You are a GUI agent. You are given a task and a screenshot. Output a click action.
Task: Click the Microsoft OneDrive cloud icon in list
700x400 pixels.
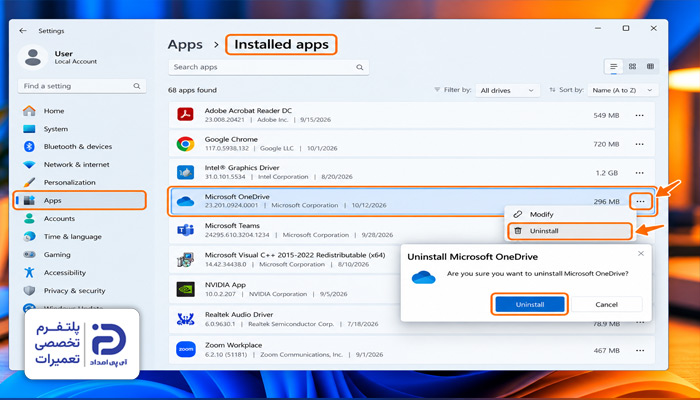click(185, 201)
